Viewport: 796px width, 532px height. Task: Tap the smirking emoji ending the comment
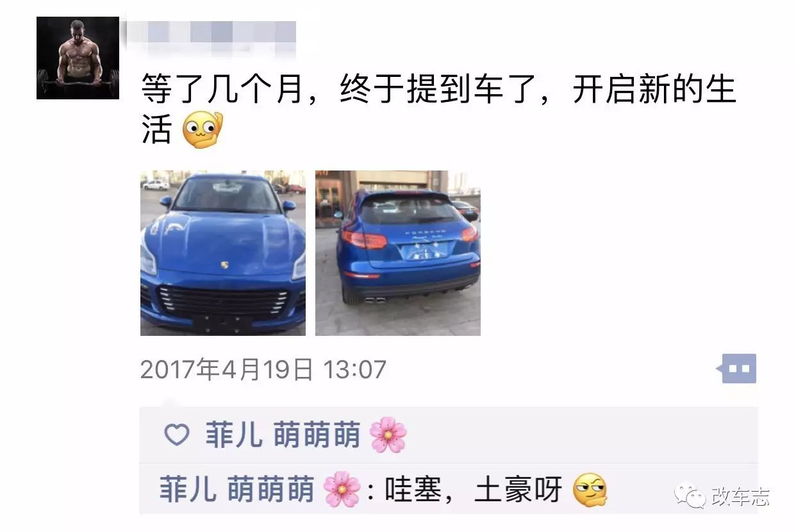click(590, 490)
